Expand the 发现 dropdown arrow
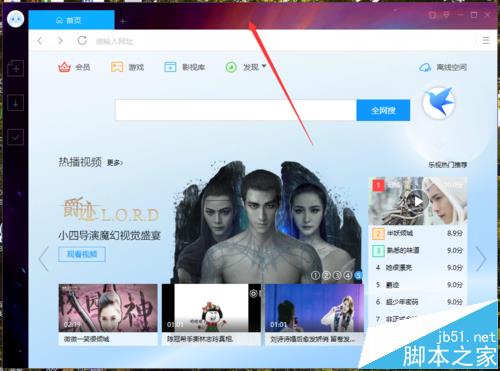Image resolution: width=500 pixels, height=371 pixels. (x=264, y=66)
